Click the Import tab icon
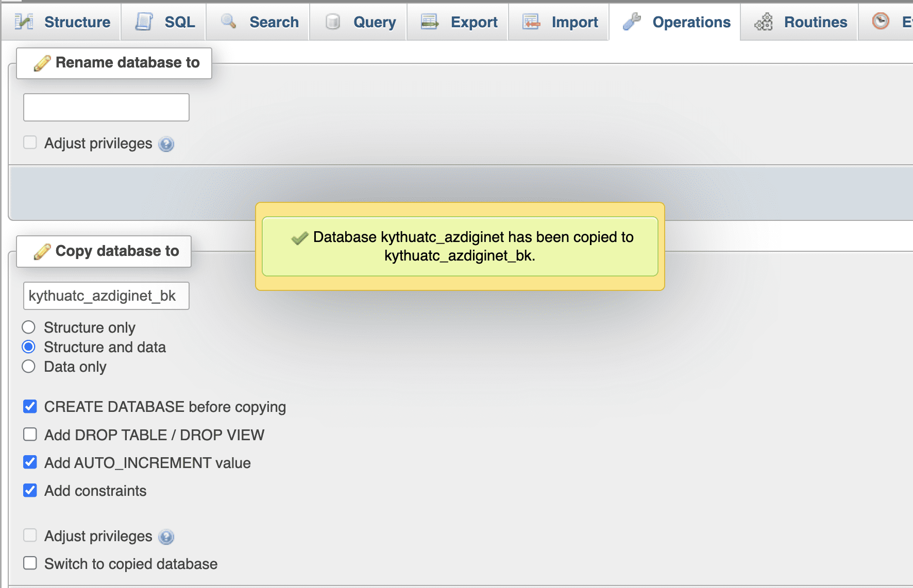Image resolution: width=913 pixels, height=588 pixels. pos(530,22)
